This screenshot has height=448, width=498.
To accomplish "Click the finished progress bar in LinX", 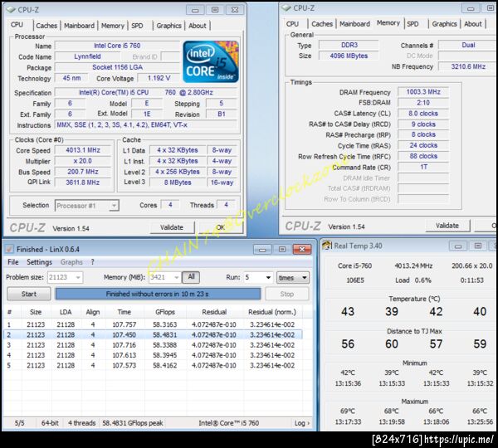I will click(x=158, y=294).
